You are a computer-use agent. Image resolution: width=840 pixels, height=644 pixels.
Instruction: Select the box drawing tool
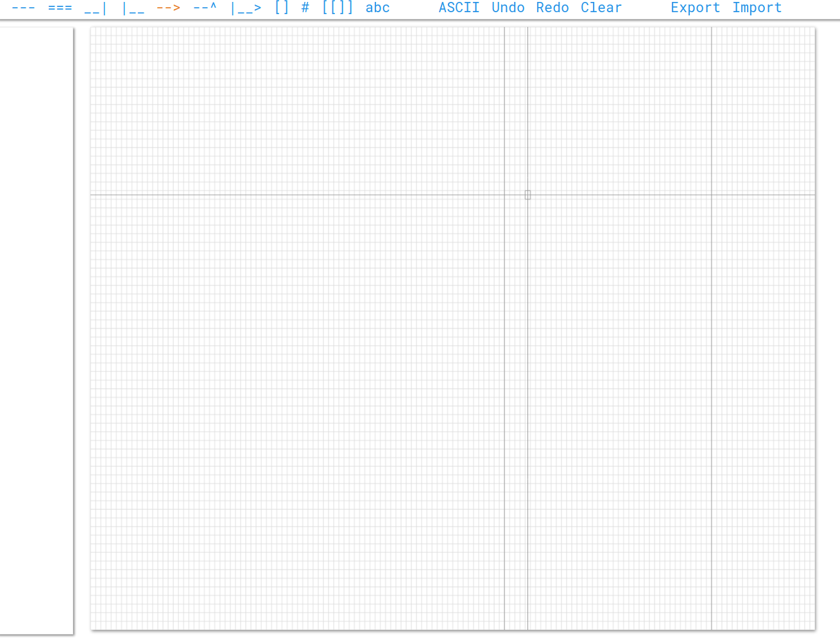pos(282,8)
